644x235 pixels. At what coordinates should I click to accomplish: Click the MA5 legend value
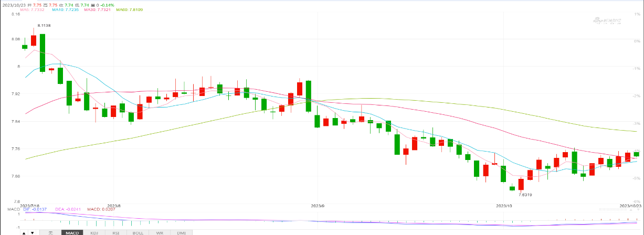click(33, 10)
